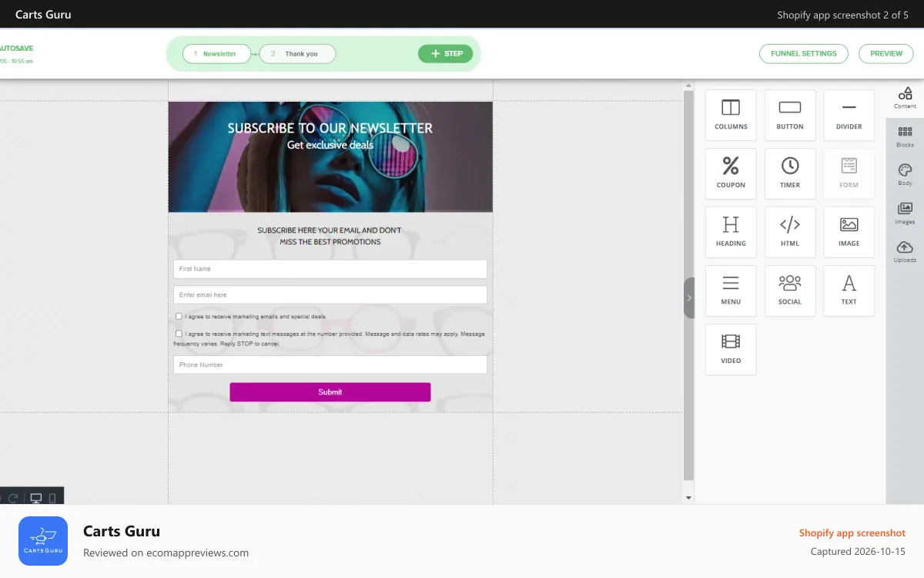This screenshot has height=578, width=924.
Task: Switch to mobile preview mode
Action: (x=52, y=499)
